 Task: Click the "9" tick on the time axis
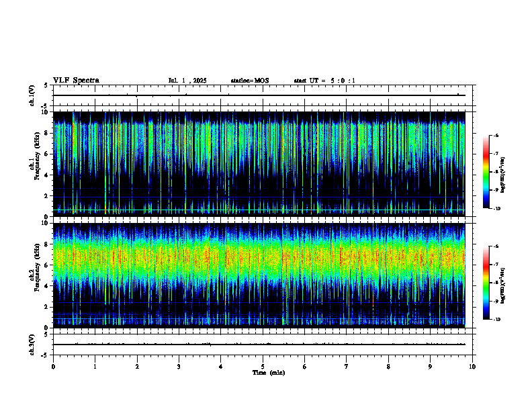click(430, 367)
